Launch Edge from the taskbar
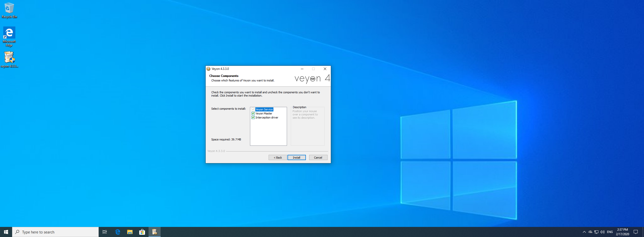Viewport: 644px width, 237px height. point(118,232)
